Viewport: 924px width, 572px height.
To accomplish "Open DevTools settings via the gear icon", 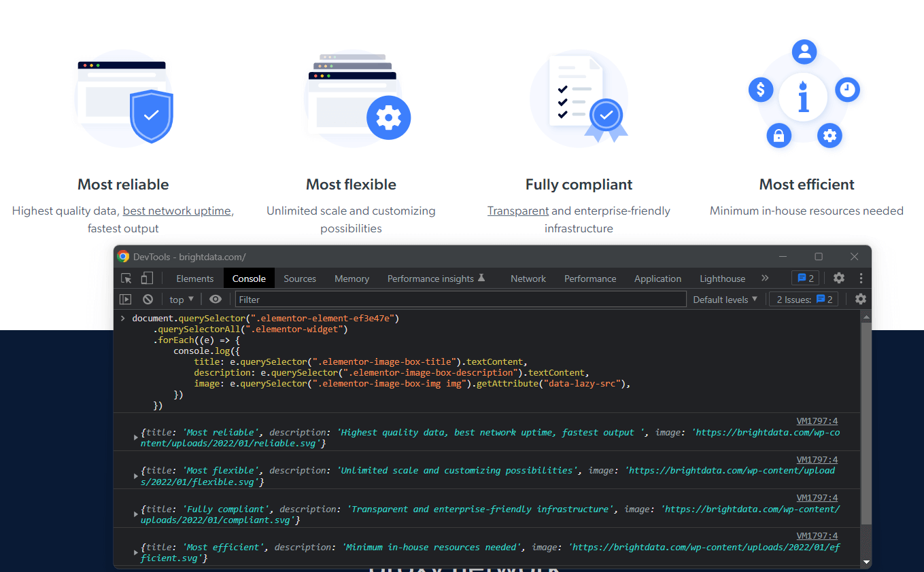I will pos(838,278).
